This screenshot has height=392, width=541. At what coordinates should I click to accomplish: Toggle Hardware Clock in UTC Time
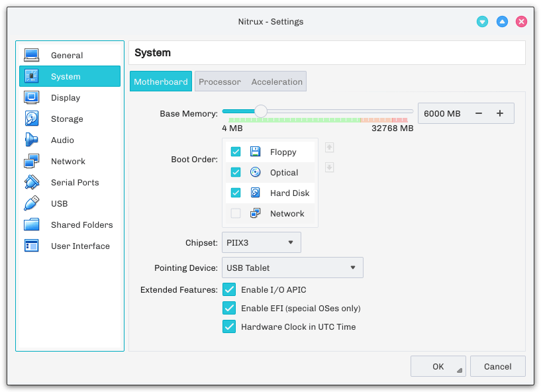[229, 326]
